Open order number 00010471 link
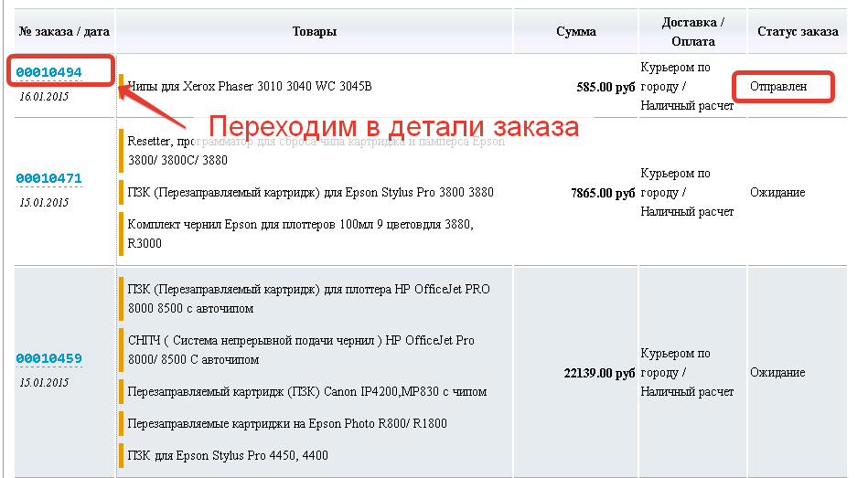This screenshot has height=478, width=868. pos(48,178)
